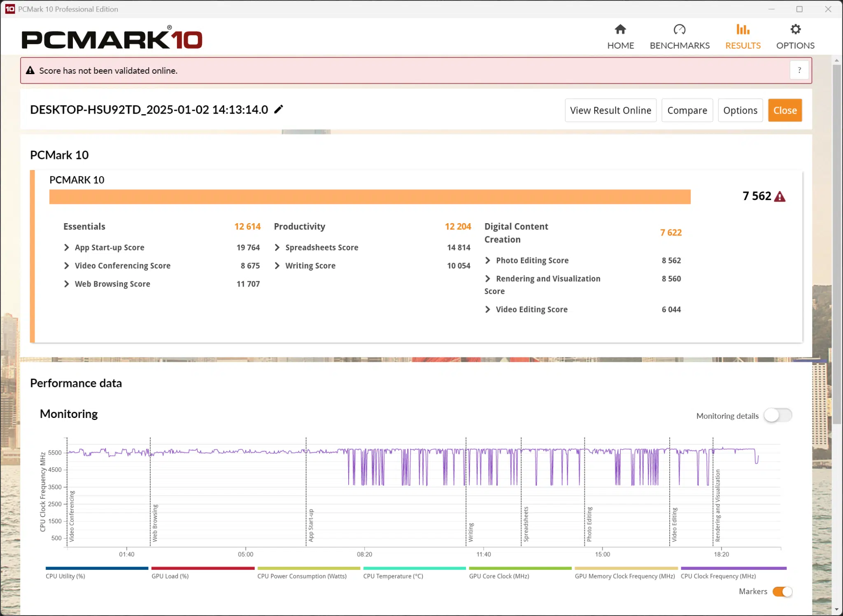Maximize the PCMark 10 window
This screenshot has width=843, height=616.
pyautogui.click(x=799, y=9)
